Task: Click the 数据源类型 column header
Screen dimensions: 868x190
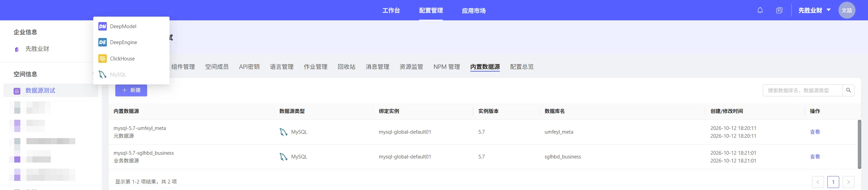Action: click(292, 111)
